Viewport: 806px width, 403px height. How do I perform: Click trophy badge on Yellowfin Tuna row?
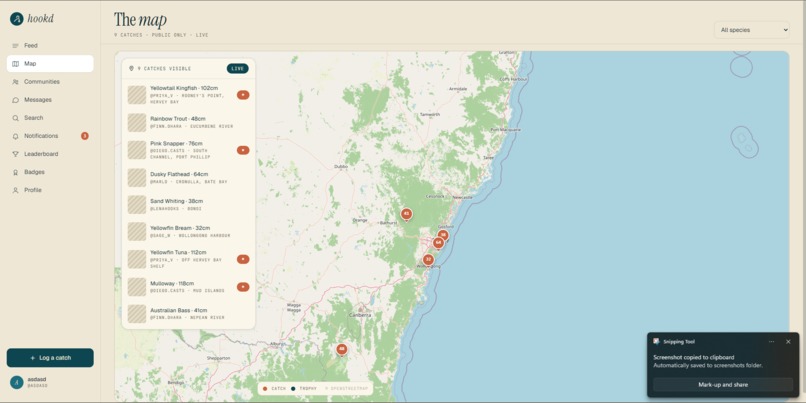[243, 259]
